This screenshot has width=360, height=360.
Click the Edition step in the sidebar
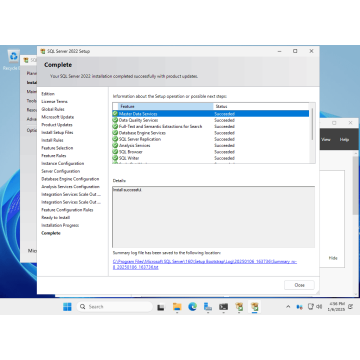[x=48, y=94]
